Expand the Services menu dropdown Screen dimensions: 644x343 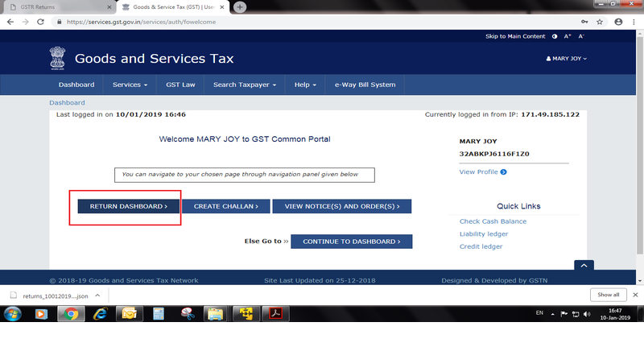pyautogui.click(x=130, y=85)
